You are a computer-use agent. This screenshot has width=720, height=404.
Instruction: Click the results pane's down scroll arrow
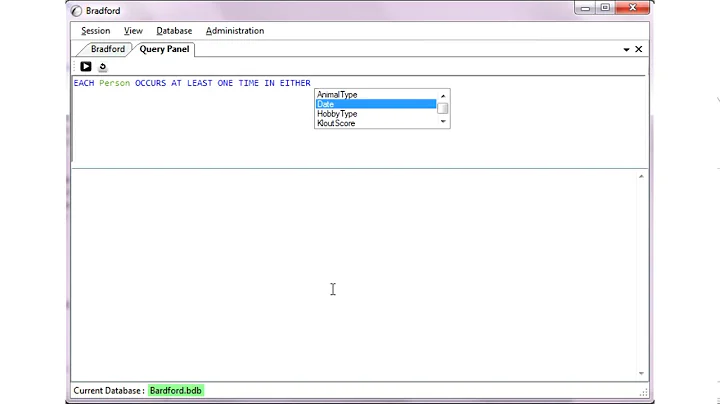pos(641,373)
